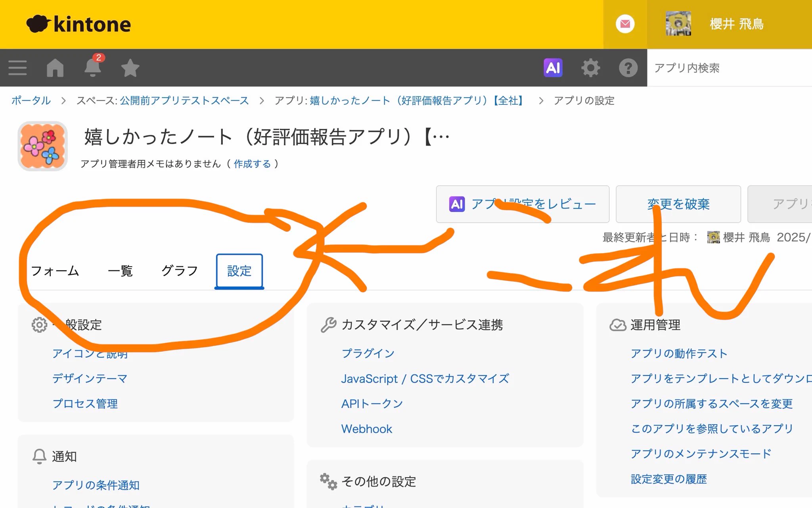812x508 pixels.
Task: Open プロセス管理 settings
Action: tap(85, 404)
